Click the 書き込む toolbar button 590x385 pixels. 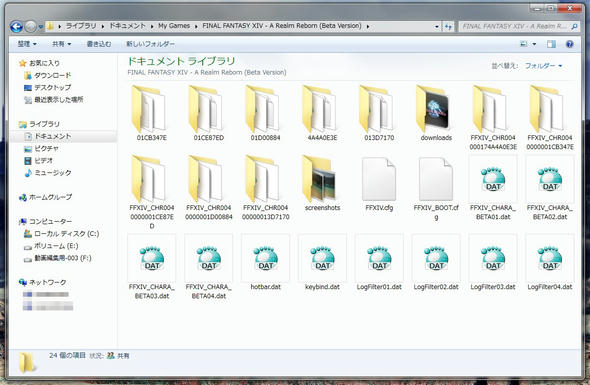pyautogui.click(x=99, y=44)
